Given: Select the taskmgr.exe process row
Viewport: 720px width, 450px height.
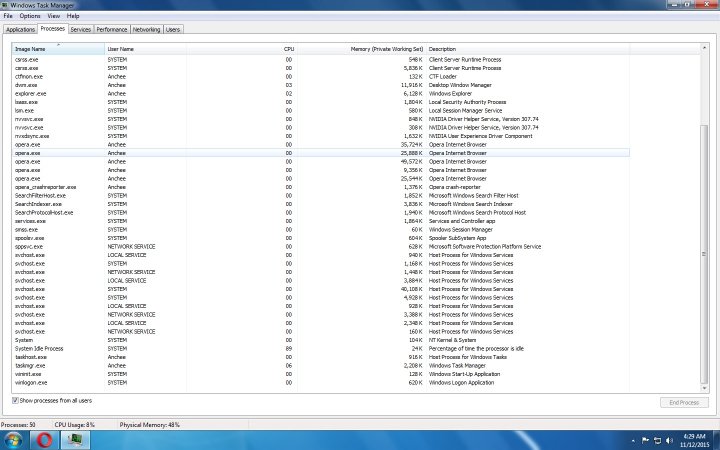Looking at the screenshot, I should tap(321, 366).
